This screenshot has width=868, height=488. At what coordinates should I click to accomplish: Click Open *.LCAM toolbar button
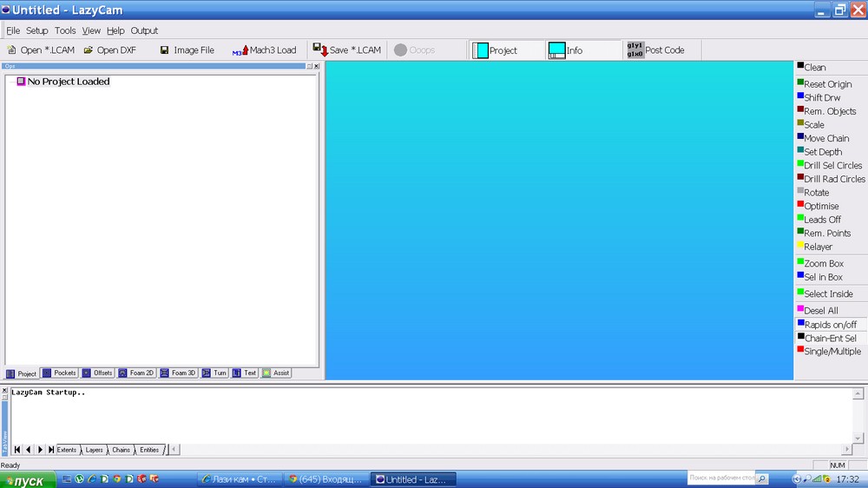(x=41, y=49)
